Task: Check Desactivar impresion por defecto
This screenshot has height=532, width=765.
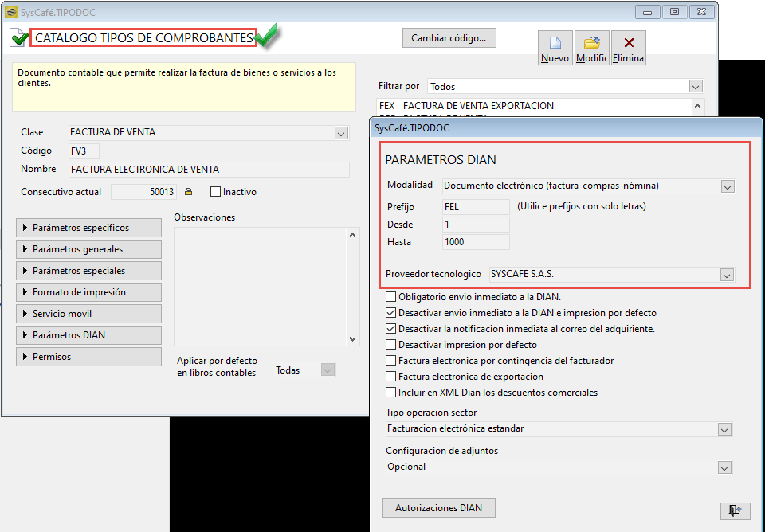Action: click(390, 345)
